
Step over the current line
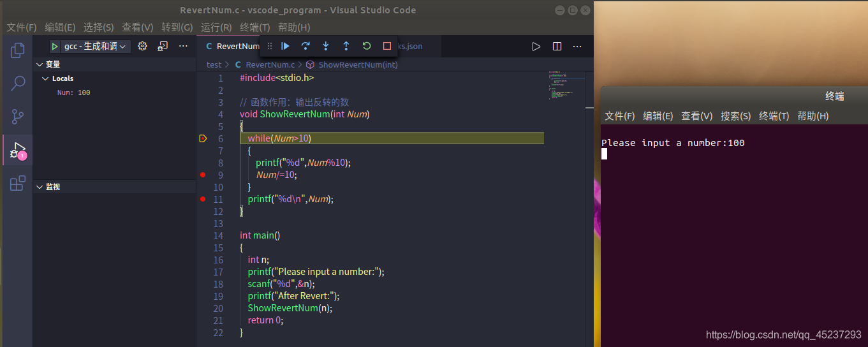[x=305, y=46]
